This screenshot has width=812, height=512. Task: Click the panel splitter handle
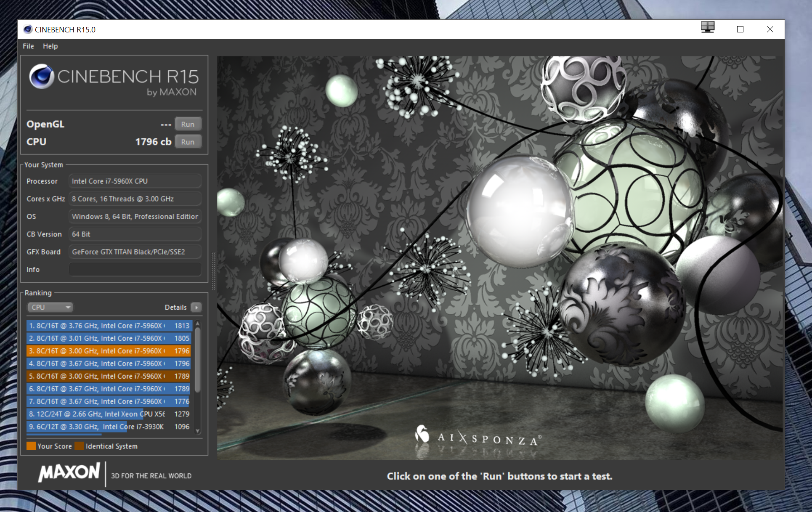[x=213, y=271]
